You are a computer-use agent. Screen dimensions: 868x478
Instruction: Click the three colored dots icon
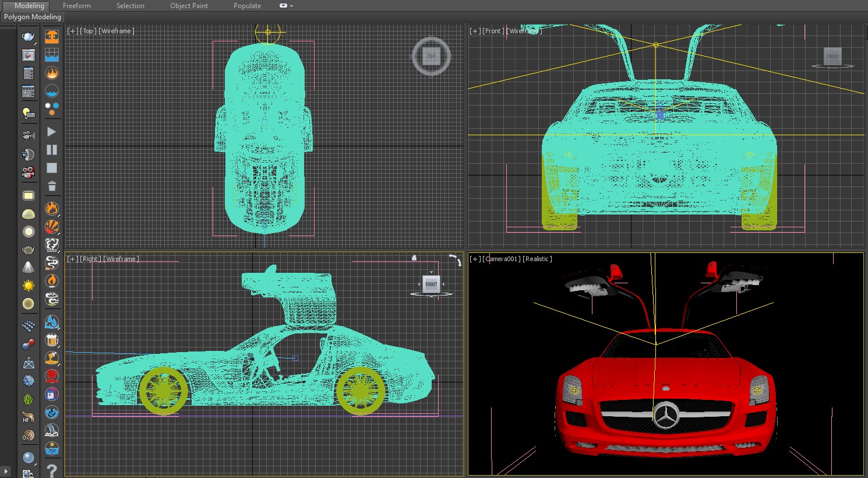(x=52, y=109)
